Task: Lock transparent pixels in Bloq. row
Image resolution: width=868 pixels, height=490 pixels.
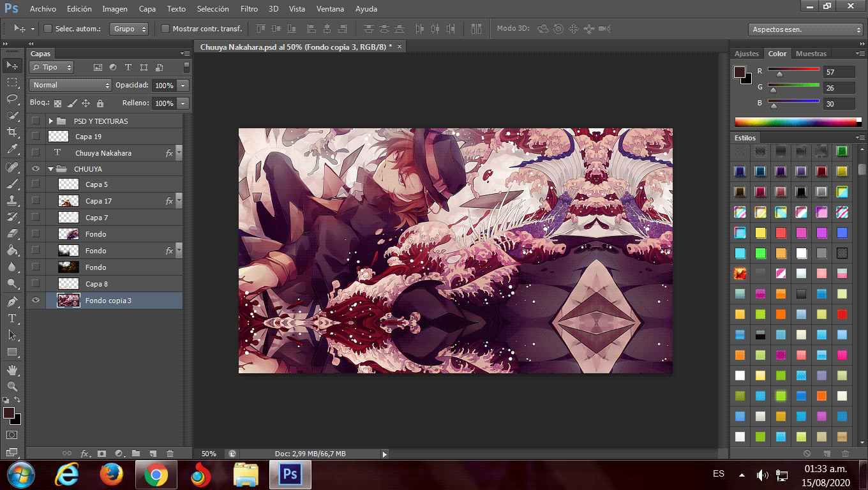Action: click(x=58, y=103)
